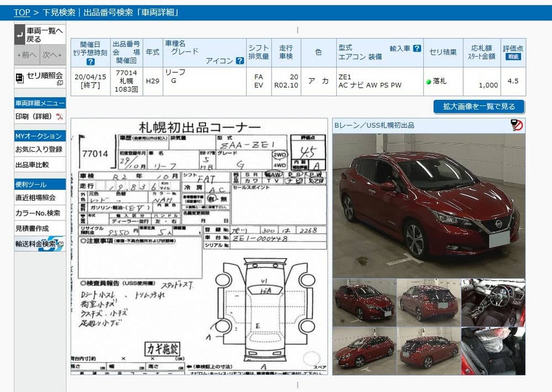Click the 4.5 evaluation score cell
Screen dimensions: 552x392
(513, 81)
